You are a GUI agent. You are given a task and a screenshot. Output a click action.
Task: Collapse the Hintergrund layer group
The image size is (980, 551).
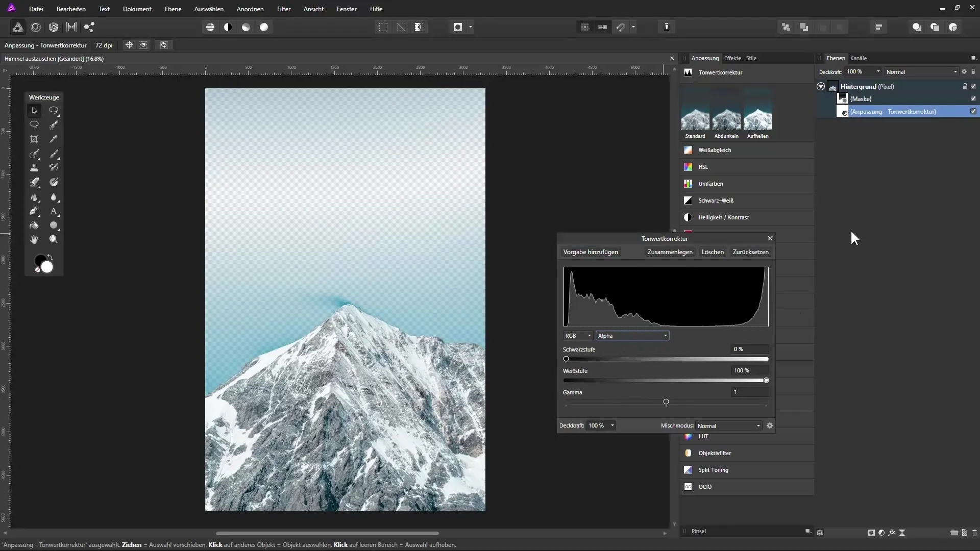coord(821,86)
